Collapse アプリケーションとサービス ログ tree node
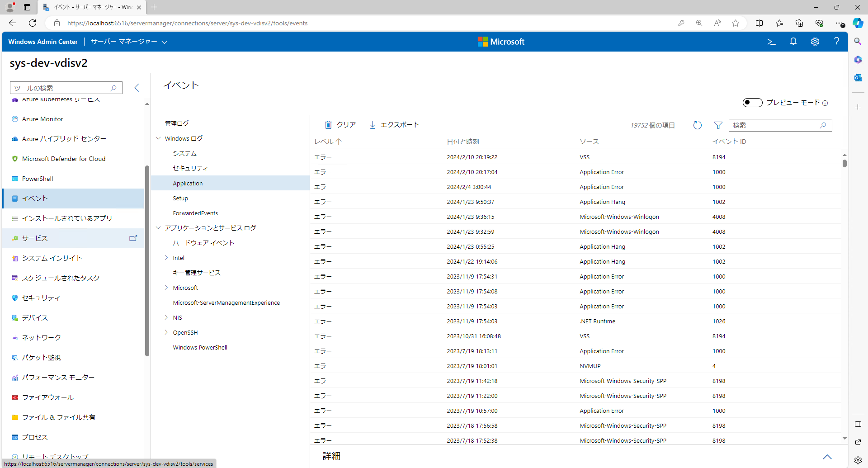The image size is (868, 468). (158, 228)
